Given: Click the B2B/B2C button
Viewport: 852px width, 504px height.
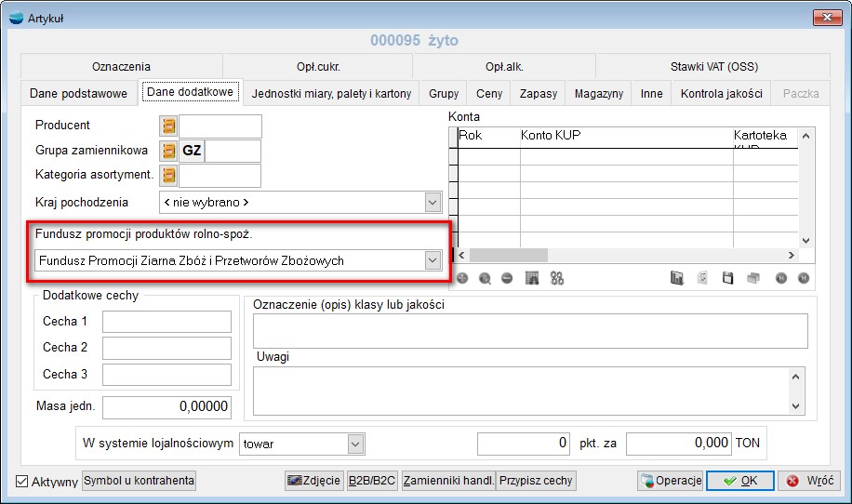Looking at the screenshot, I should click(x=372, y=481).
